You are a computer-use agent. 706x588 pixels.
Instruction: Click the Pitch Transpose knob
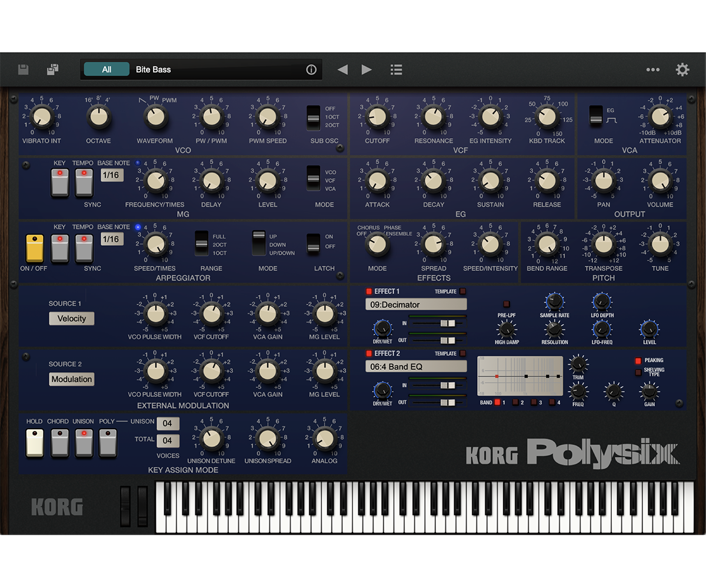(x=604, y=244)
